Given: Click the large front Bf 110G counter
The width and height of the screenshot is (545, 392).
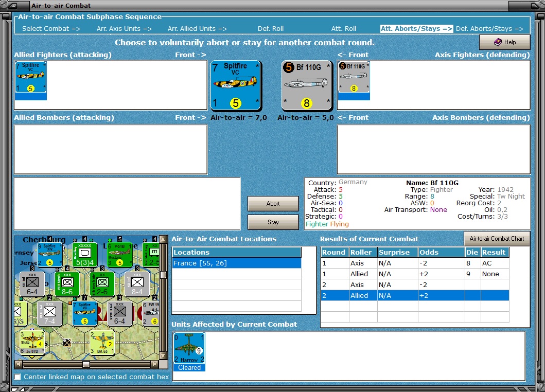Looking at the screenshot, I should point(307,85).
